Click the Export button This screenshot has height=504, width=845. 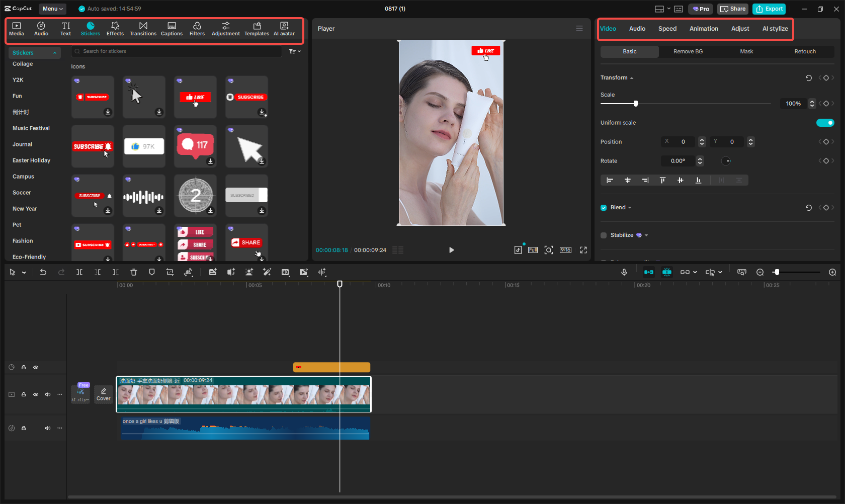pyautogui.click(x=769, y=9)
